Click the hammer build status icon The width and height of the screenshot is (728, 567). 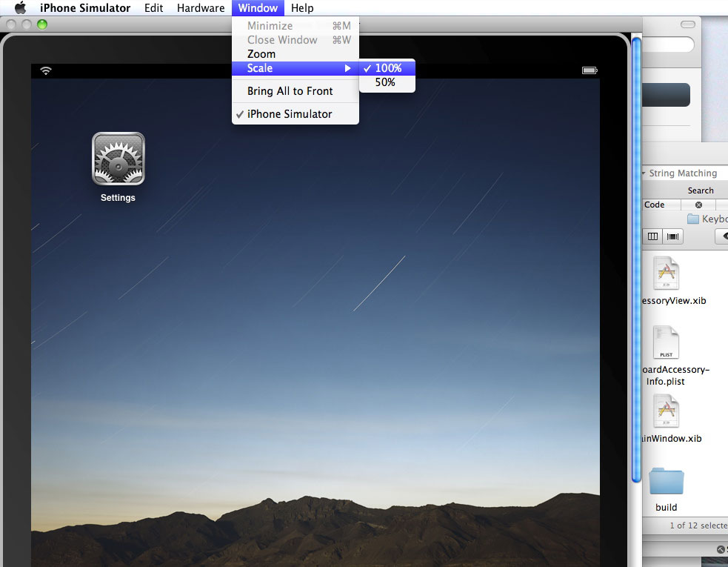coord(720,549)
